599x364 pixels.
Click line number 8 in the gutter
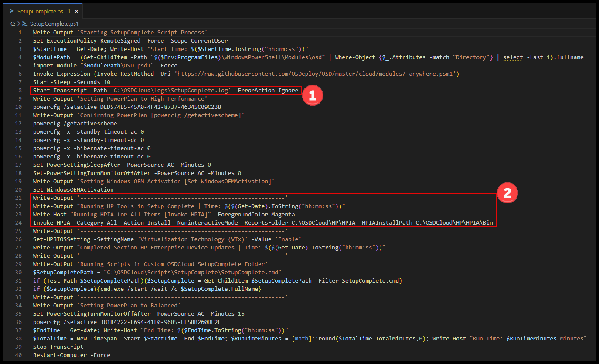coord(20,91)
